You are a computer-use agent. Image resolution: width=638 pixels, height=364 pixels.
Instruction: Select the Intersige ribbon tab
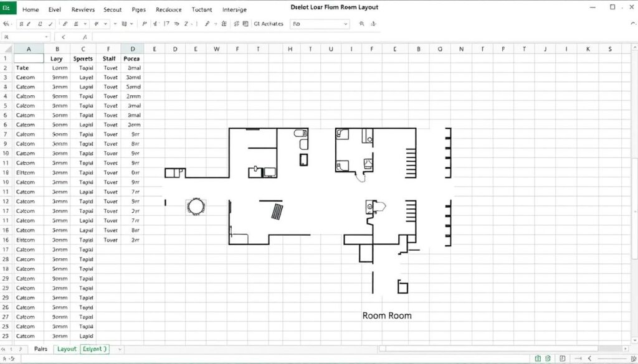[234, 10]
